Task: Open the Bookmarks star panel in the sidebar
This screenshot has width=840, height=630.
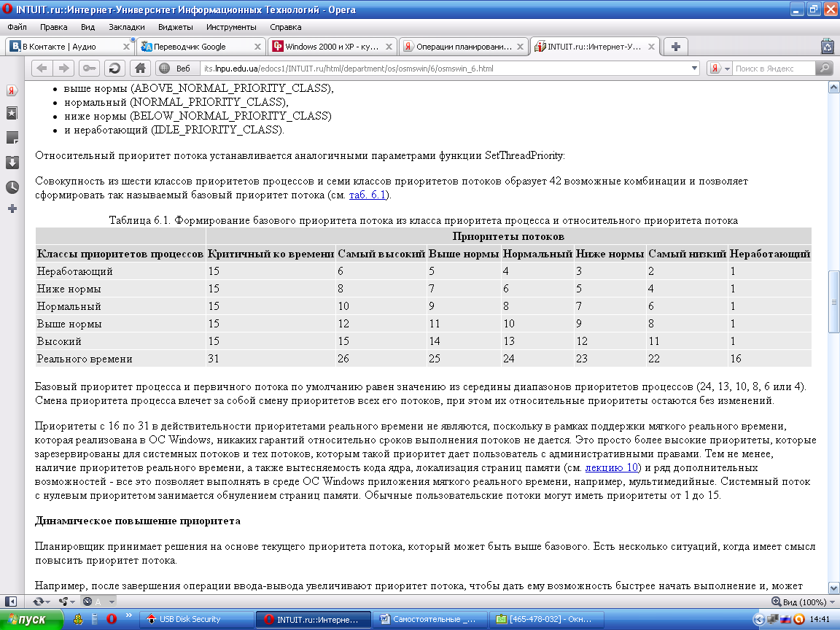Action: point(12,113)
